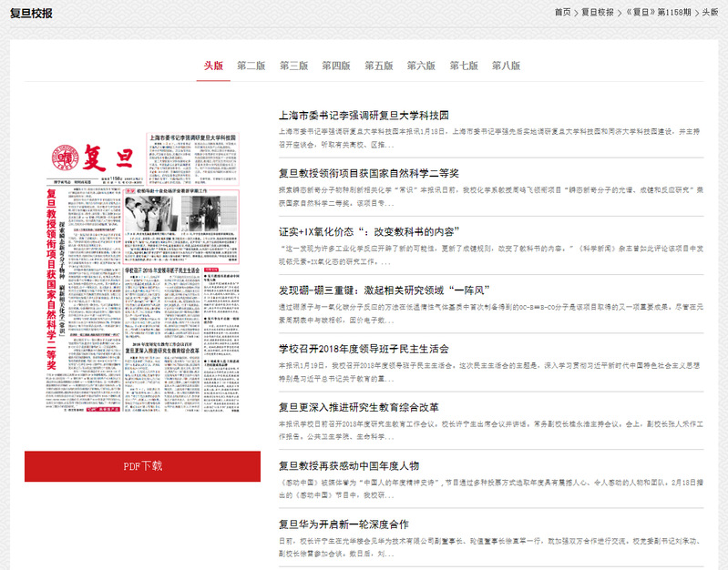Image resolution: width=728 pixels, height=570 pixels.
Task: Open the 头版 tab
Action: tap(213, 66)
